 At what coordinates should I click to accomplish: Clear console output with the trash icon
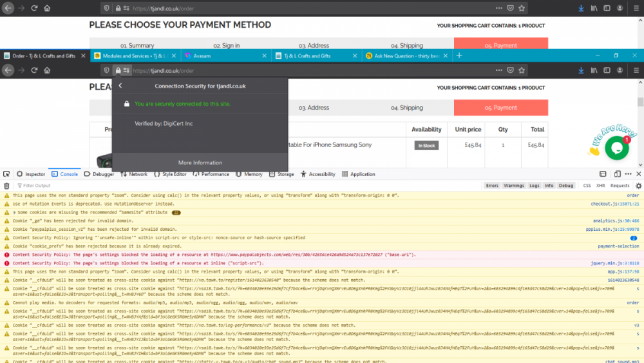pyautogui.click(x=6, y=186)
